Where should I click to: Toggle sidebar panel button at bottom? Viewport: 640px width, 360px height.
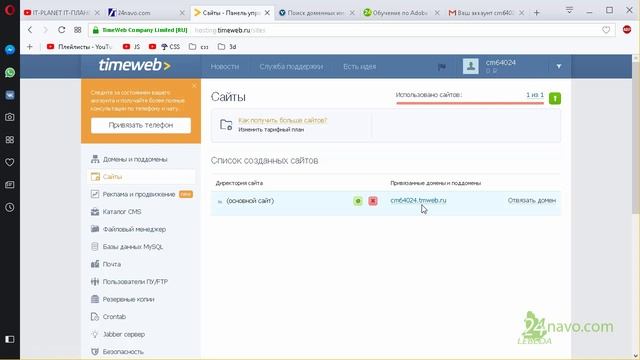click(10, 339)
